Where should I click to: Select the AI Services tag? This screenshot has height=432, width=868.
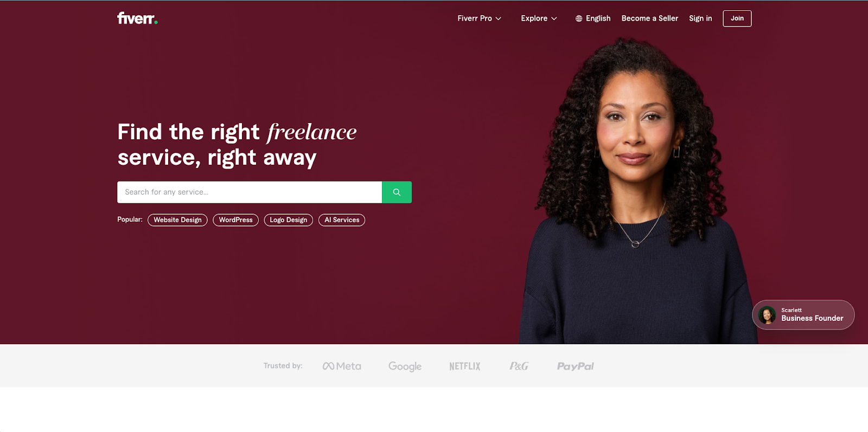(x=342, y=220)
